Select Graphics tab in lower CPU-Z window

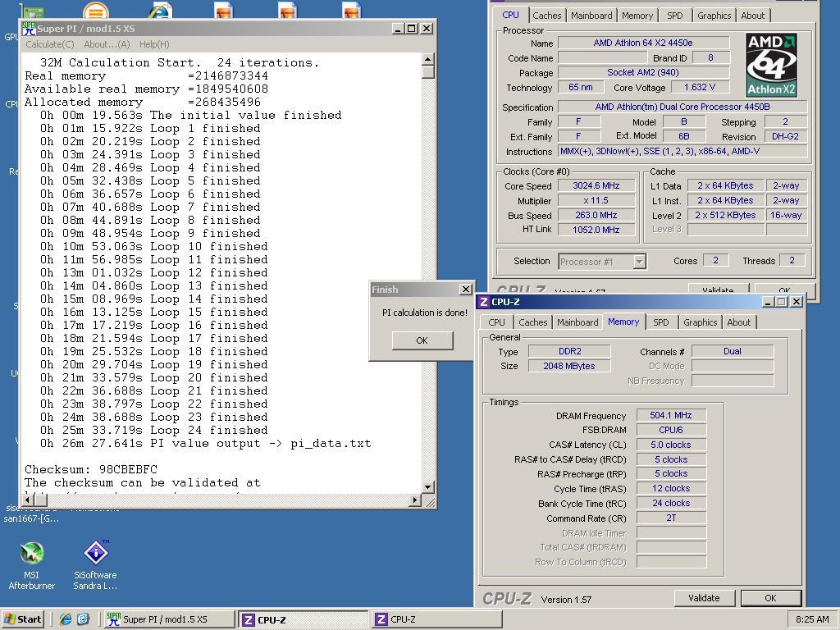click(700, 322)
